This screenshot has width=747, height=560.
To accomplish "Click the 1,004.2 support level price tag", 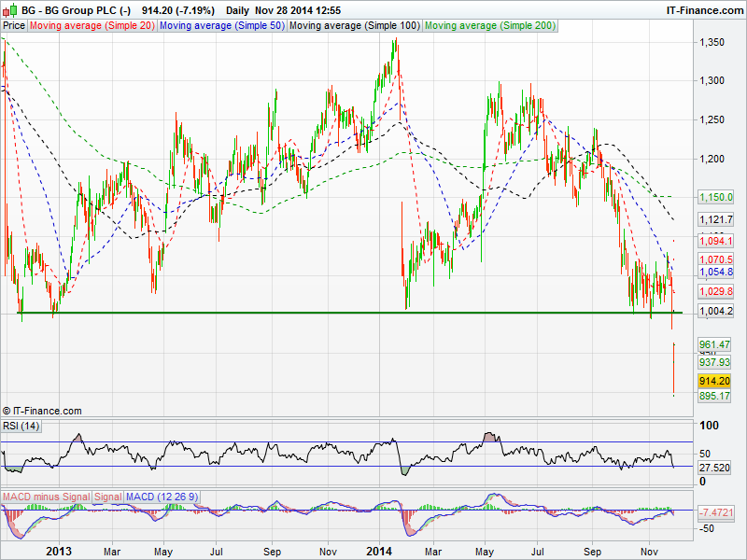I will [717, 312].
